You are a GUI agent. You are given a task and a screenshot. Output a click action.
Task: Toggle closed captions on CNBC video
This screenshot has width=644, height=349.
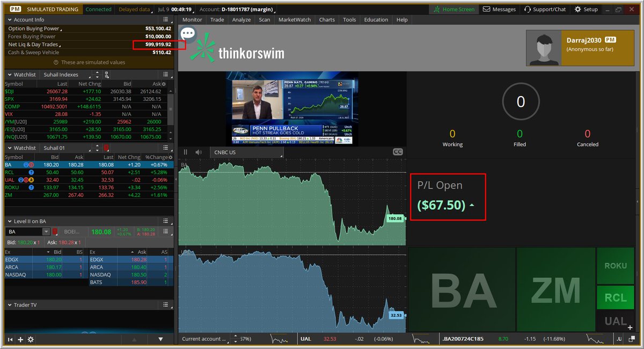click(398, 152)
